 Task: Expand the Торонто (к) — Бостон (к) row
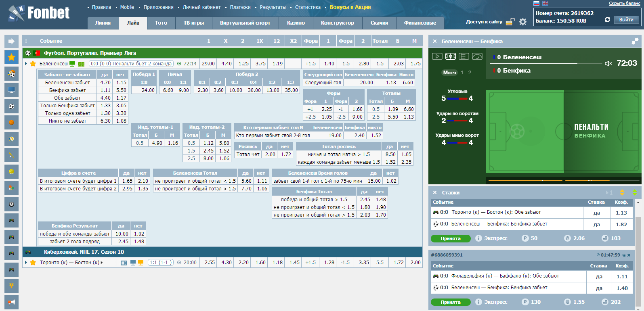pos(26,263)
